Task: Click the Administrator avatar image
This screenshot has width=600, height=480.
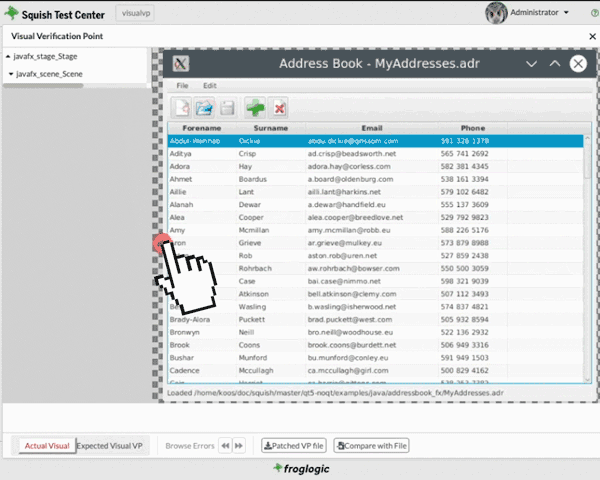Action: (495, 13)
